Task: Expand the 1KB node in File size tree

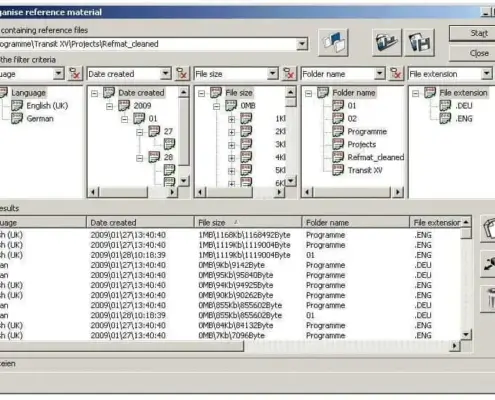Action: coord(231,119)
